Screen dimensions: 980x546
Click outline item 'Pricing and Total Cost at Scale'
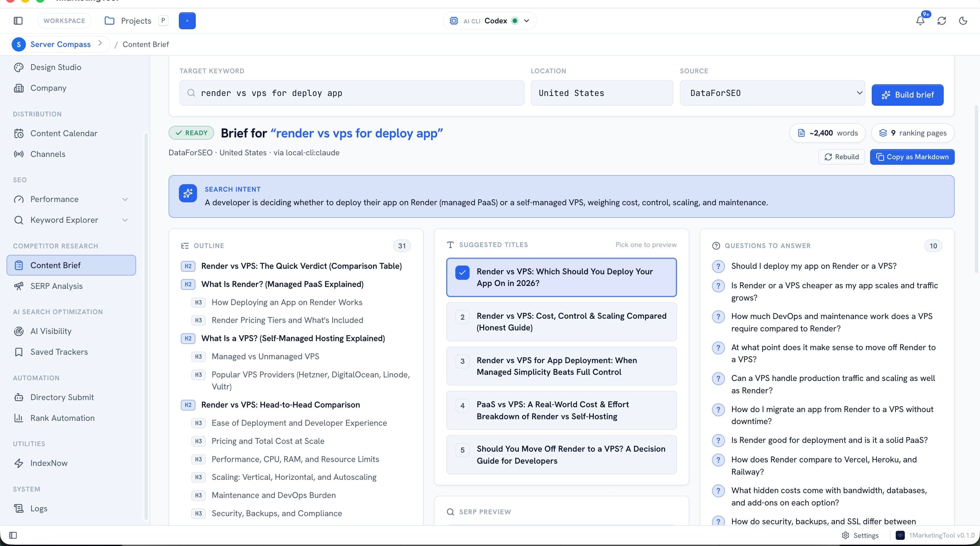268,441
